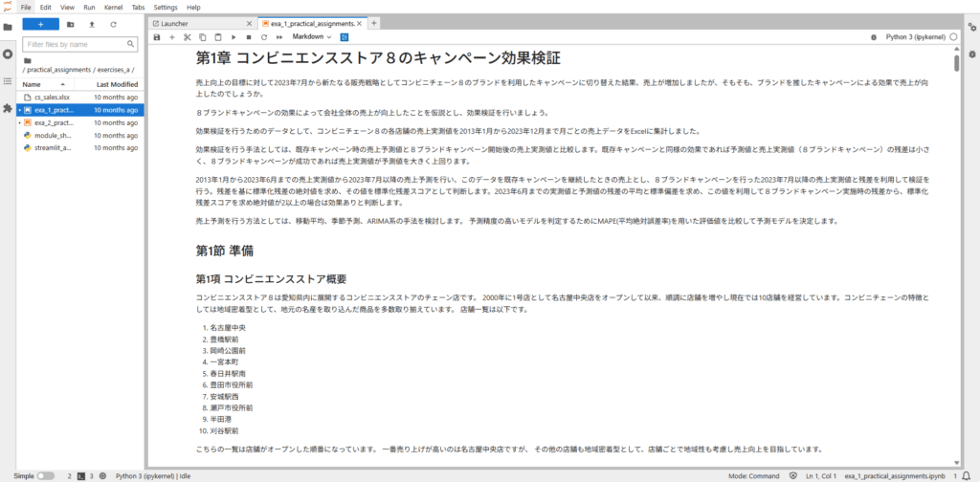Viewport: 980px width, 482px height.
Task: Run the current cell with play button
Action: click(232, 37)
